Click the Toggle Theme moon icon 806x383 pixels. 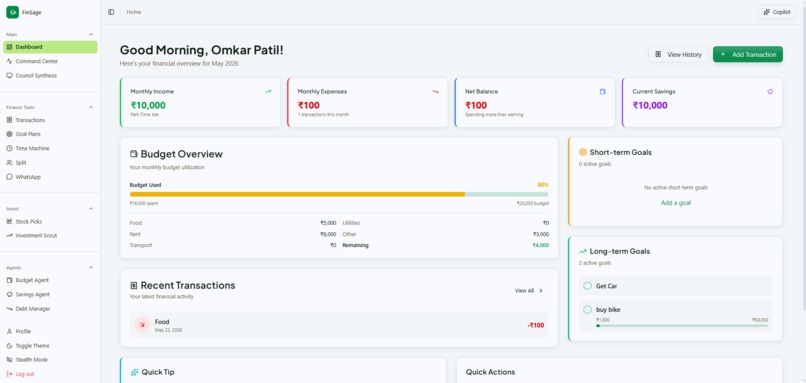9,346
